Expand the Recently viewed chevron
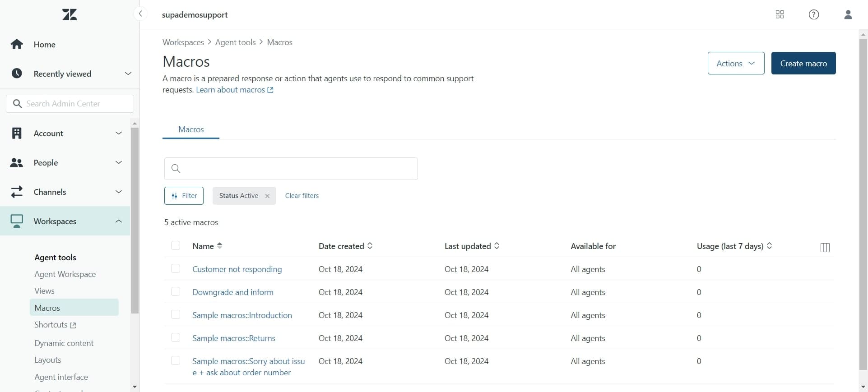This screenshot has width=868, height=392. point(128,74)
